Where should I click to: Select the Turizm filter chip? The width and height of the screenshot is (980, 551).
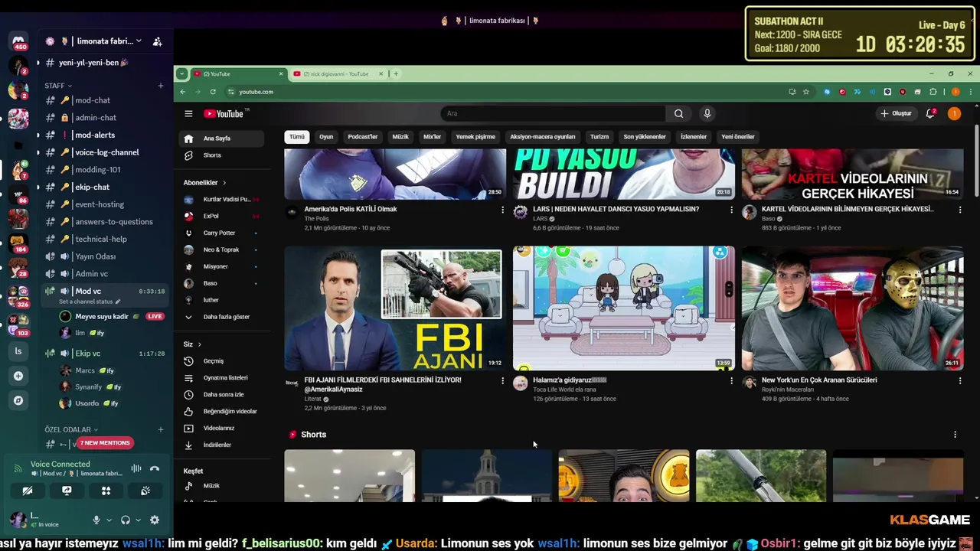599,137
